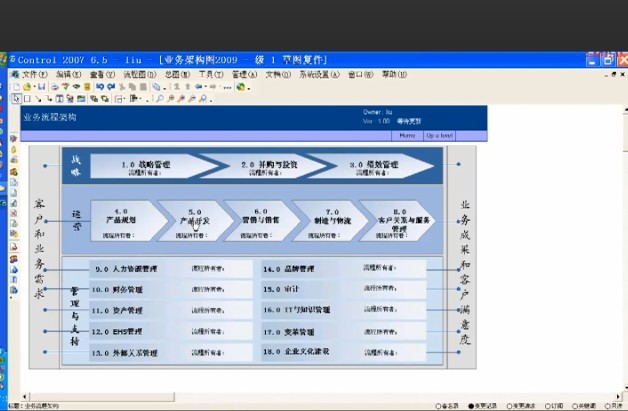Click the Open folder icon in toolbar
628x411 pixels.
26,87
